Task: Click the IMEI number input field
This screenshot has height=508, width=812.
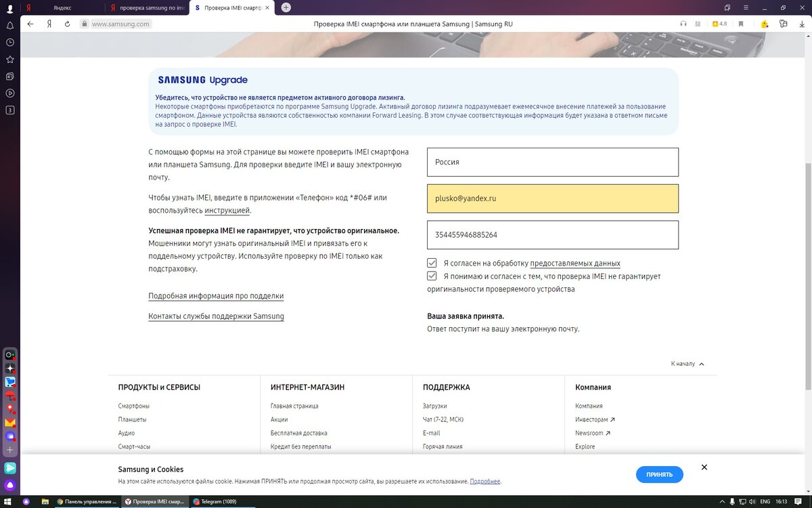Action: point(553,235)
